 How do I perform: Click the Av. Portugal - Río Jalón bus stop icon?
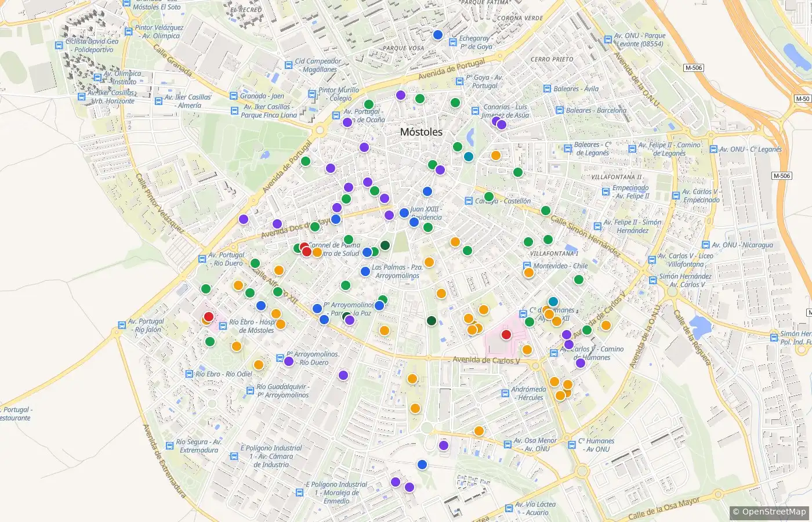click(121, 325)
